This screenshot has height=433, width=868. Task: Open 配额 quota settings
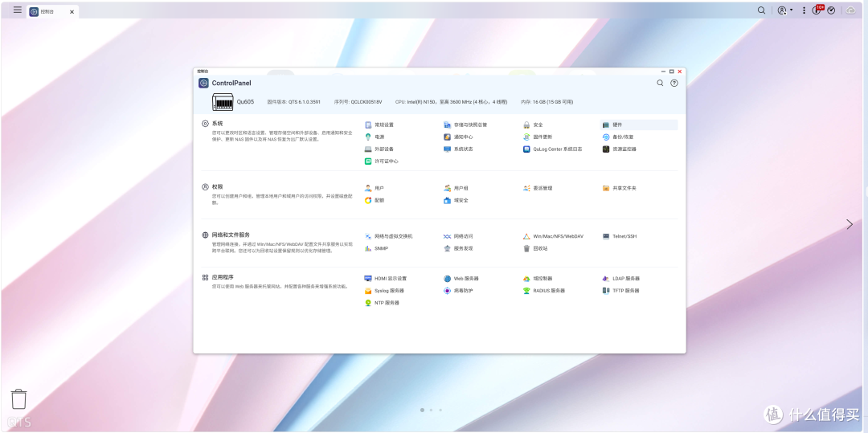coord(375,200)
